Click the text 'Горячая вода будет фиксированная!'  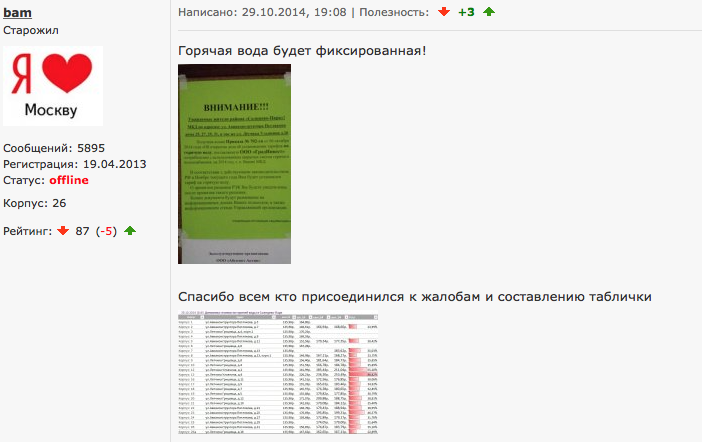[302, 51]
